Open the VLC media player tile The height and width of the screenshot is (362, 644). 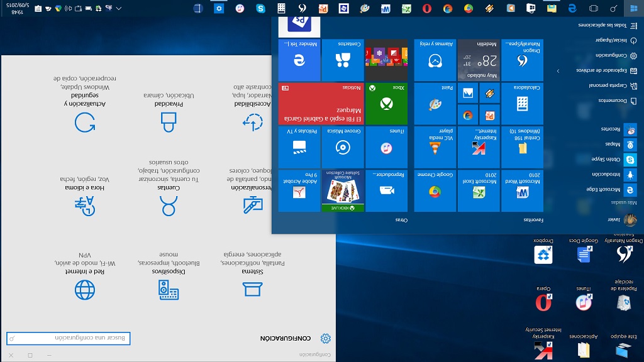[435, 147]
